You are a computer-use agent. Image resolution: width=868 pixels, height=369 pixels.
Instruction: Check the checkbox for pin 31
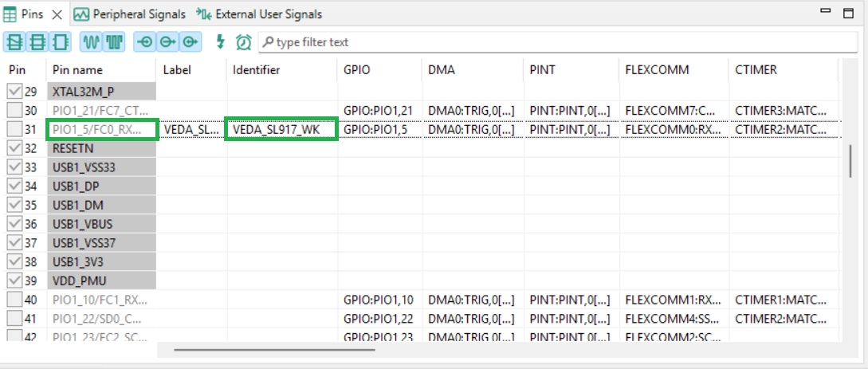click(14, 129)
